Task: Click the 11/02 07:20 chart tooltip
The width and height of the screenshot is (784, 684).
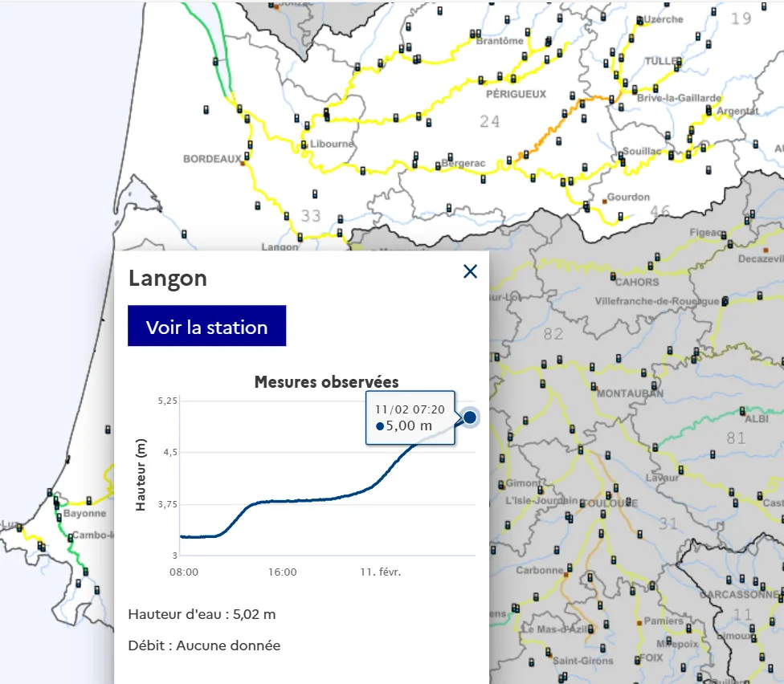Action: click(410, 417)
